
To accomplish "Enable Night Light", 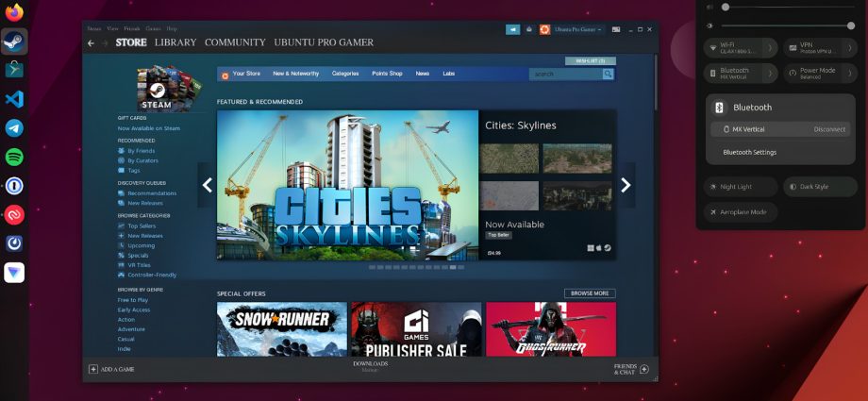I will [741, 187].
